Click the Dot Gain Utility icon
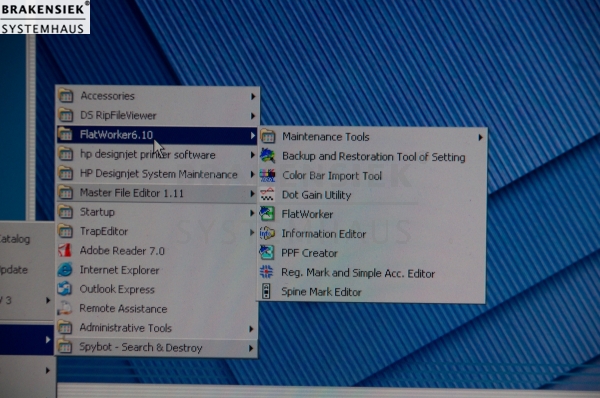This screenshot has height=398, width=600. coord(267,194)
